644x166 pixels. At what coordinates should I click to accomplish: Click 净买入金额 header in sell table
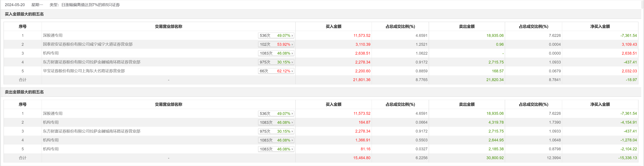point(600,105)
